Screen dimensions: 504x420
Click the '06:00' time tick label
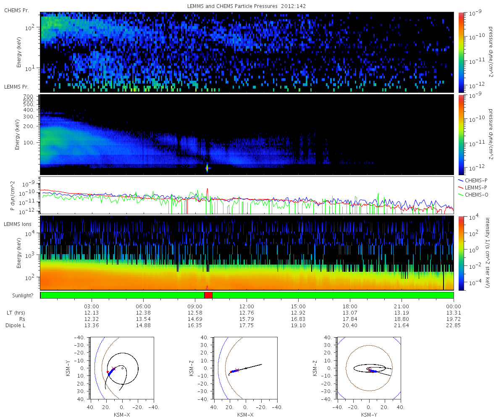click(x=144, y=306)
